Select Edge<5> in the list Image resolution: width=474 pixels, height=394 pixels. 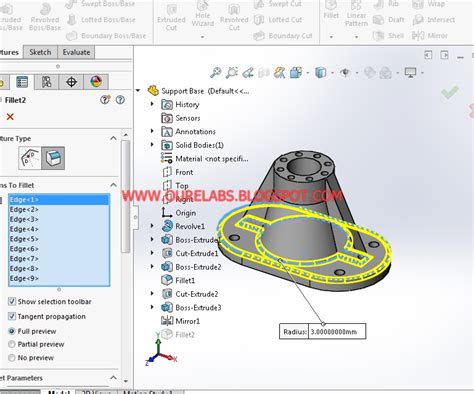point(59,239)
